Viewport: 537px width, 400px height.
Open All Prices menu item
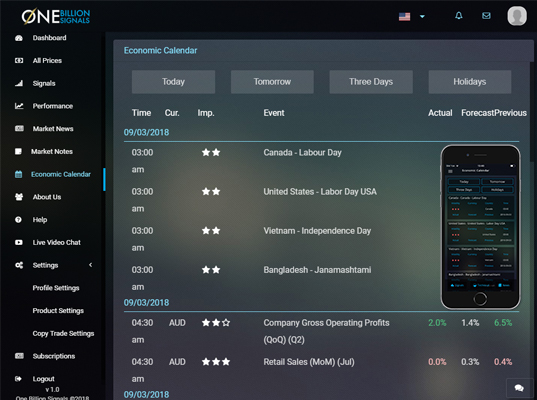click(47, 61)
